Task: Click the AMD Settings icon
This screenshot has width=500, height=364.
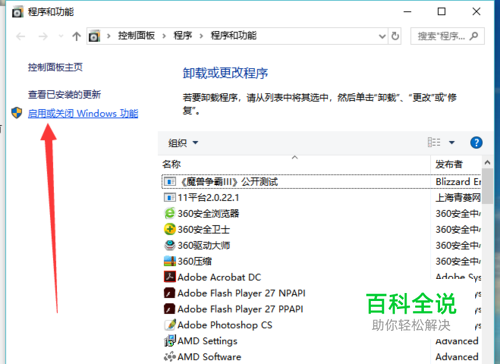Action: 170,341
